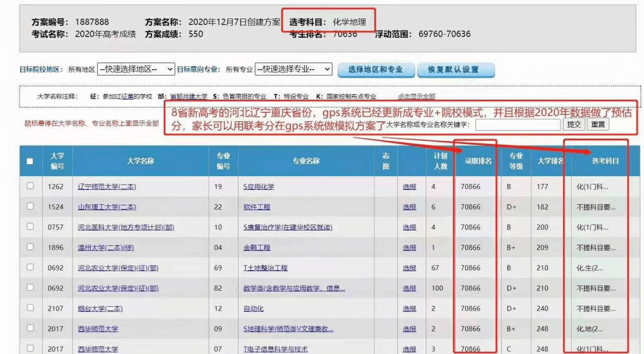Click 选报 for the S康复治疗学 row

[x=409, y=227]
